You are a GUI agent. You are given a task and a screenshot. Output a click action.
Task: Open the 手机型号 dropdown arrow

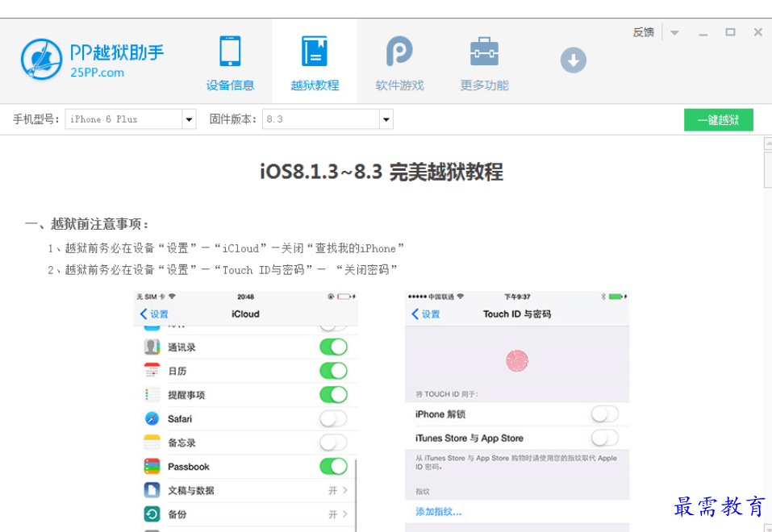coord(189,119)
